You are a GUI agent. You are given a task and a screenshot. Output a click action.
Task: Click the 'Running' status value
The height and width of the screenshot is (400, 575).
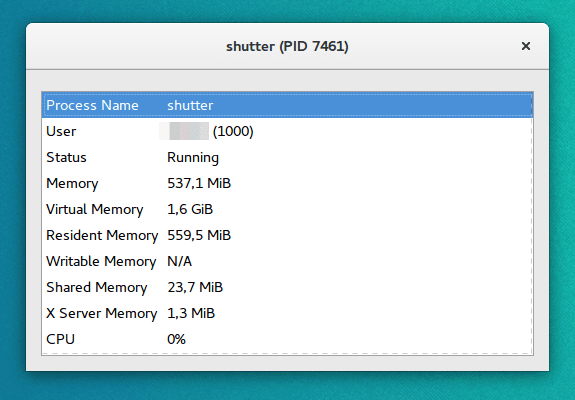[193, 158]
